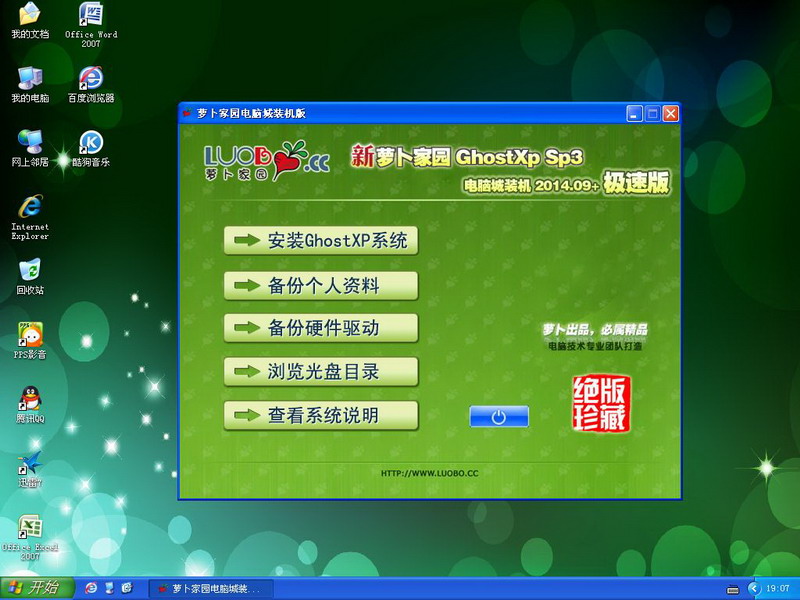Click the IE quick launch icon

[91, 588]
